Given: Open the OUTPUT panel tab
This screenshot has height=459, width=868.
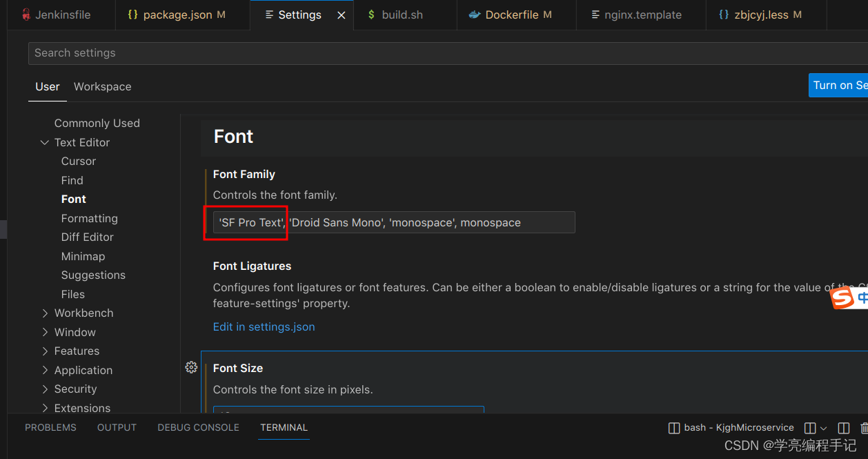Looking at the screenshot, I should (x=117, y=427).
